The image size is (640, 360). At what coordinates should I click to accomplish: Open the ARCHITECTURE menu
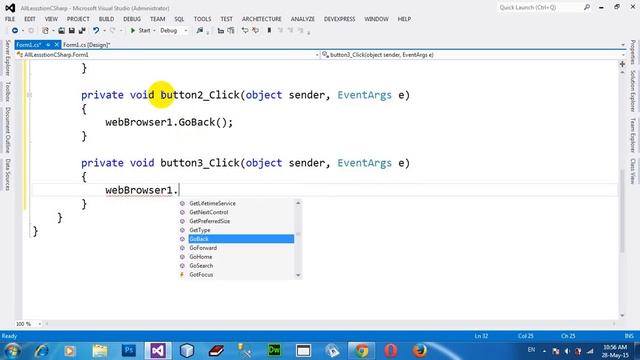[262, 19]
